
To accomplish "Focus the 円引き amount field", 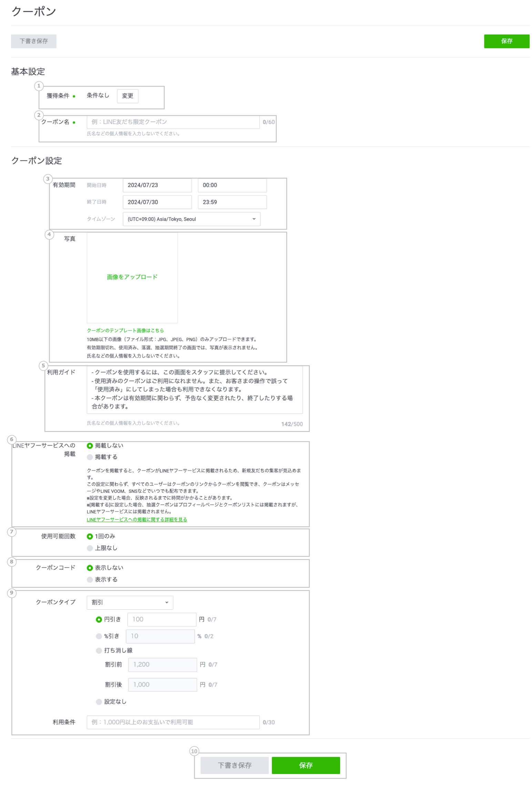I will pos(162,619).
